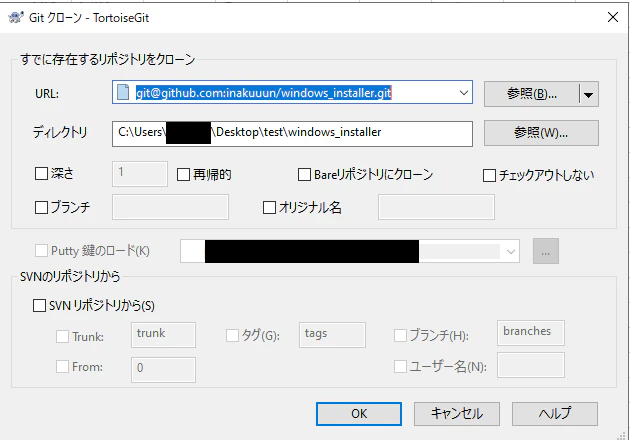Confirm clone with the OK button
Viewport: 630px width, 440px height.
tap(359, 414)
